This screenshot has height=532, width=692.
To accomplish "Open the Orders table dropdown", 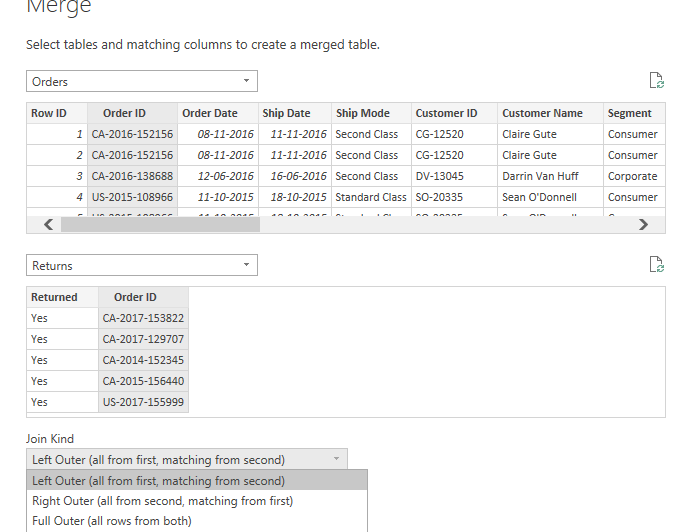I will (x=141, y=81).
